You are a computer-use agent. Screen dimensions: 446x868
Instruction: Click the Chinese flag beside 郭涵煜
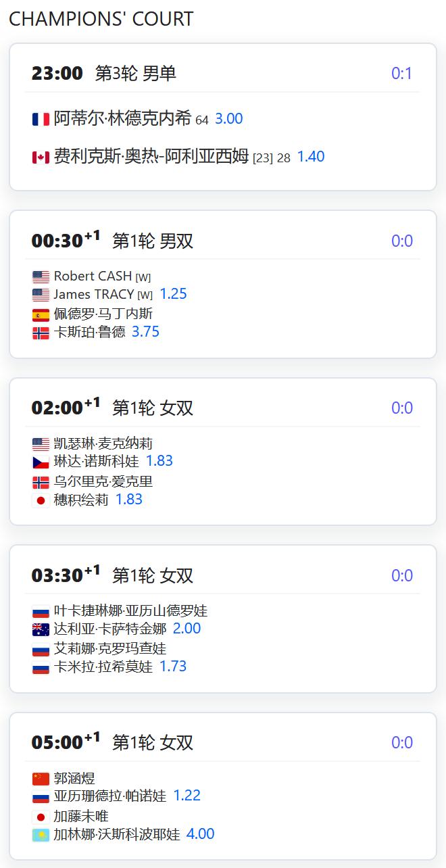[41, 779]
